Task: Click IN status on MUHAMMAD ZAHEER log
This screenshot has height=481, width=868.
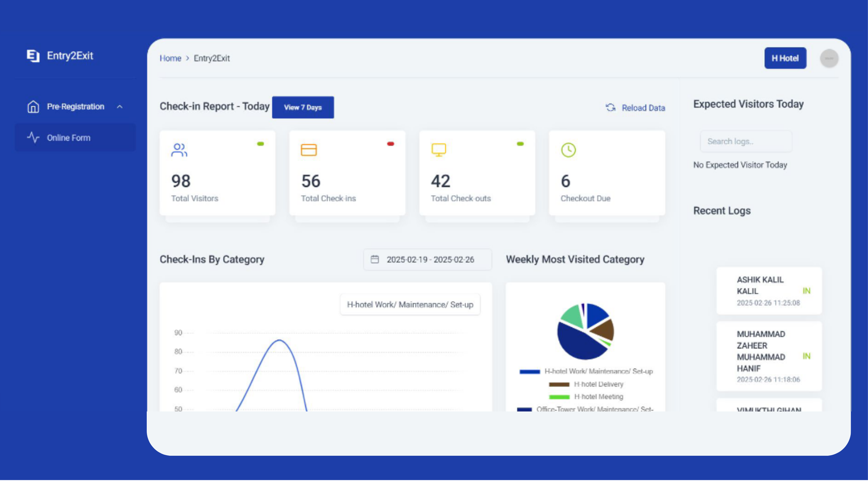Action: pyautogui.click(x=806, y=356)
